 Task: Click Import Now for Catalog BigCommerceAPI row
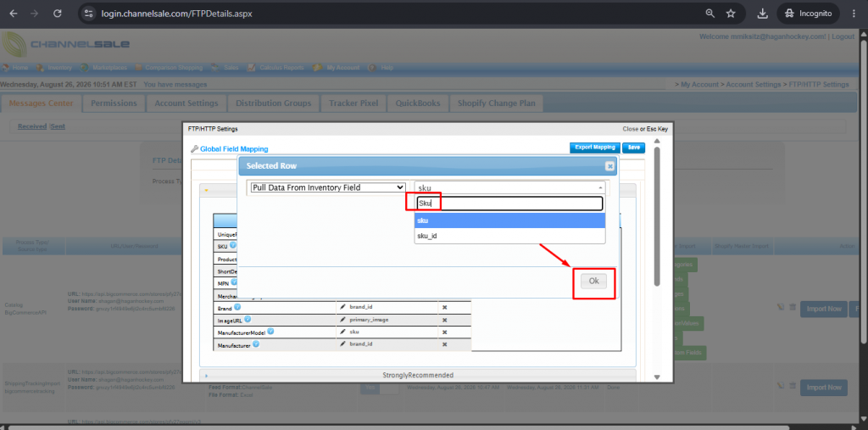(x=824, y=309)
